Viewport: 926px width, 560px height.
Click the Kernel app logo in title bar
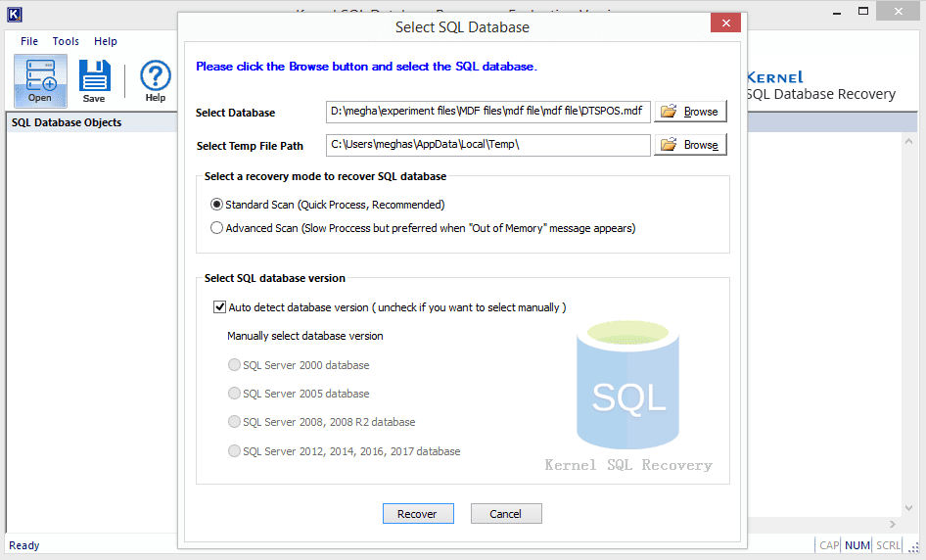point(14,14)
